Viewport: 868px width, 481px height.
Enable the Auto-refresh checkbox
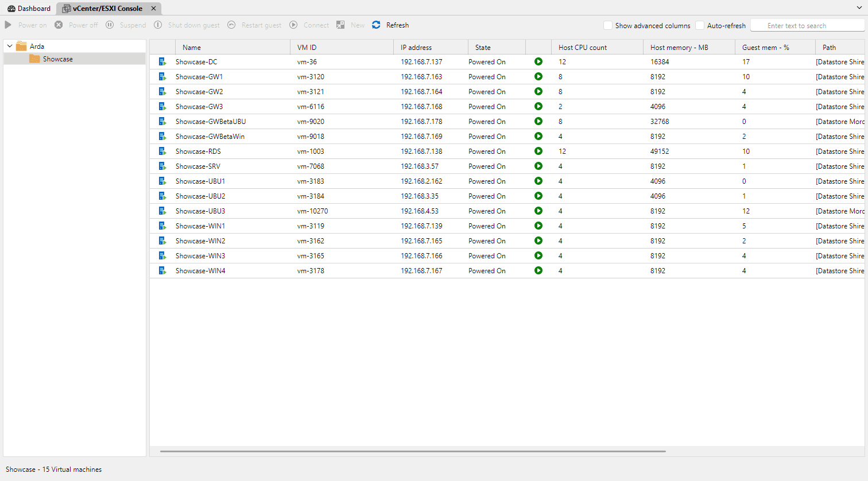pyautogui.click(x=700, y=25)
